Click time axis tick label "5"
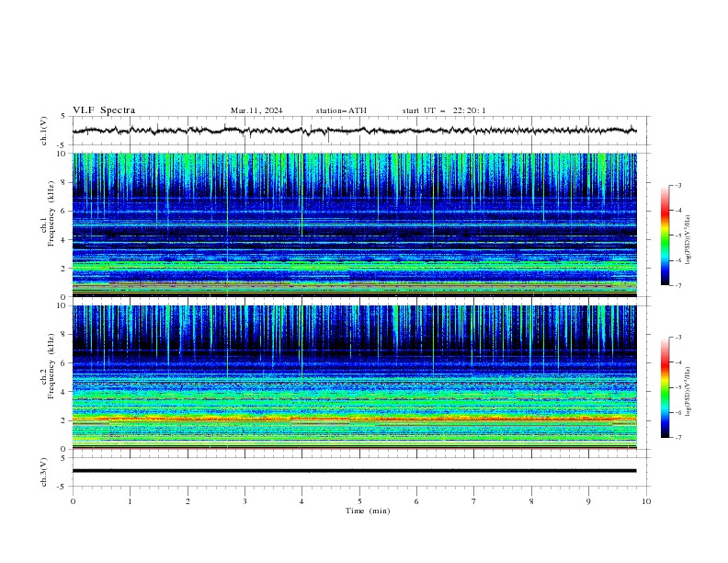The width and height of the screenshot is (728, 563). pyautogui.click(x=359, y=501)
